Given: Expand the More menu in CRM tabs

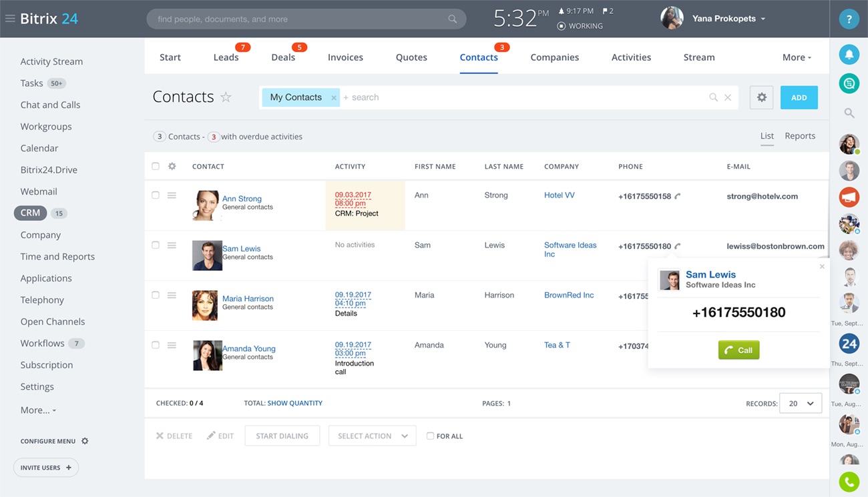Looking at the screenshot, I should (796, 57).
